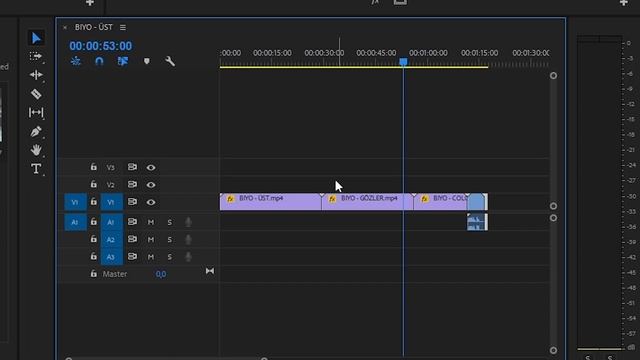Open BIYO - ÜST panel menu

123,27
